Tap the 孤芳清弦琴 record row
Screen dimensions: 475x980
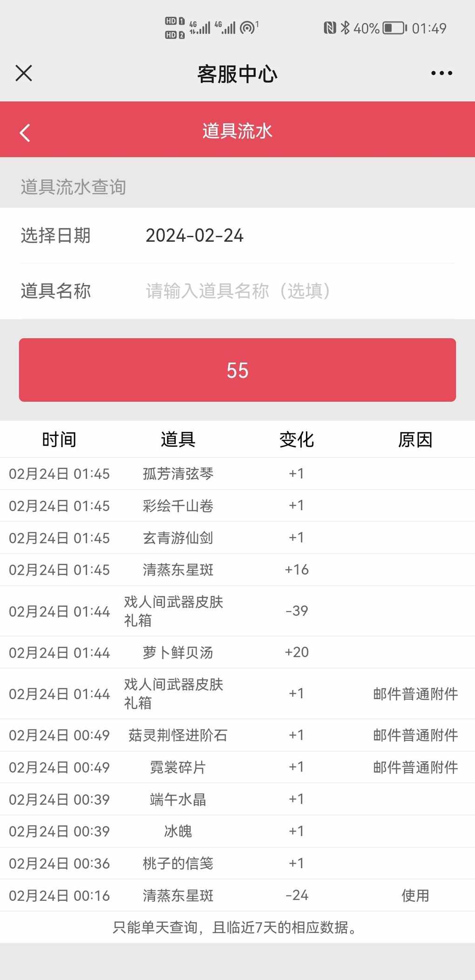(237, 474)
